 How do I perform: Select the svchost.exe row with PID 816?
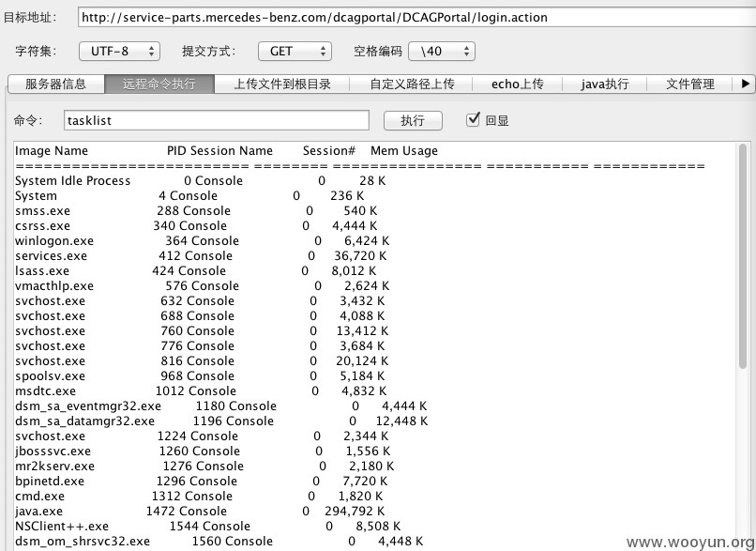point(202,360)
